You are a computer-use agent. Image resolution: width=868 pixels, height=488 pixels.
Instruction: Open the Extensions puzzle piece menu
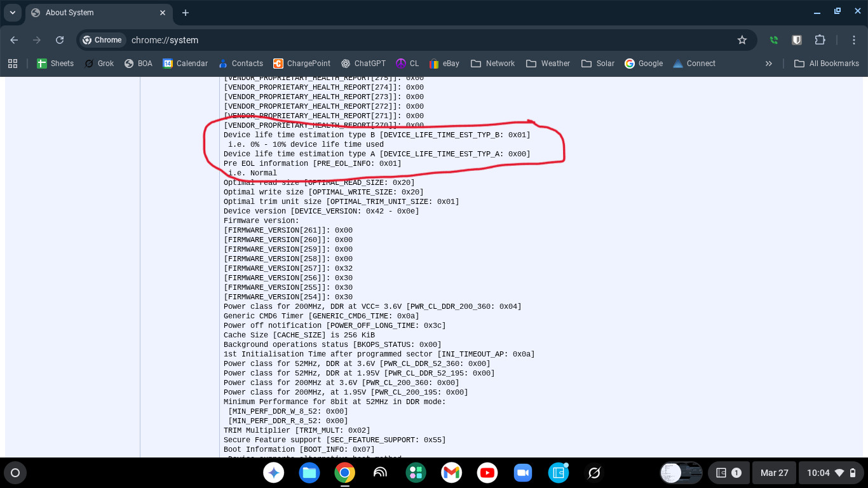(820, 40)
